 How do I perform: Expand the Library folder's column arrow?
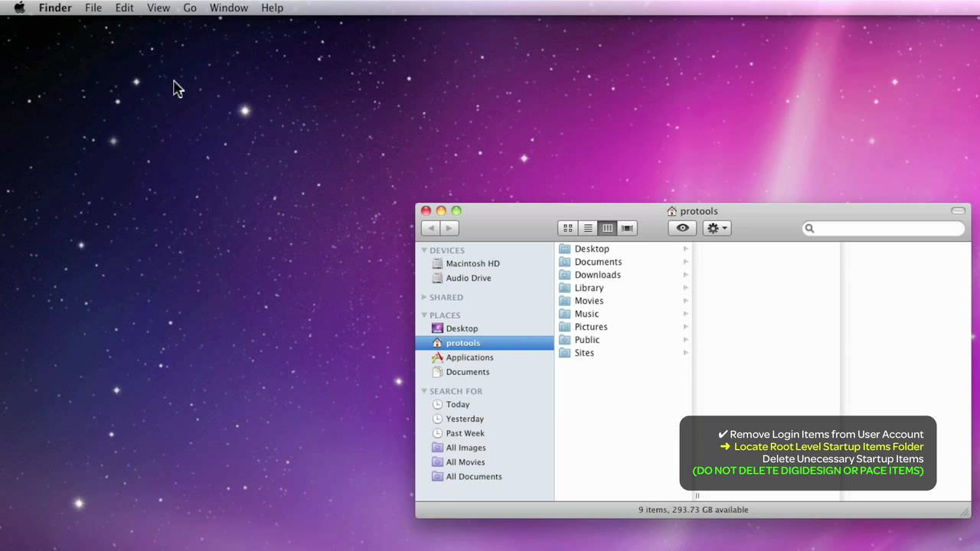(685, 288)
